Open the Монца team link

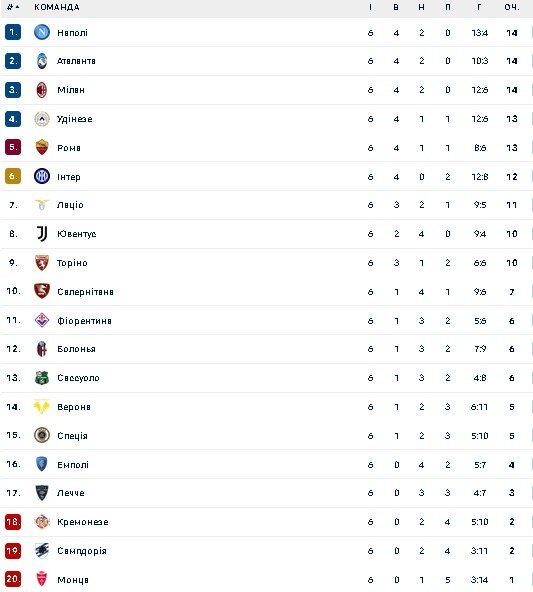coord(73,580)
